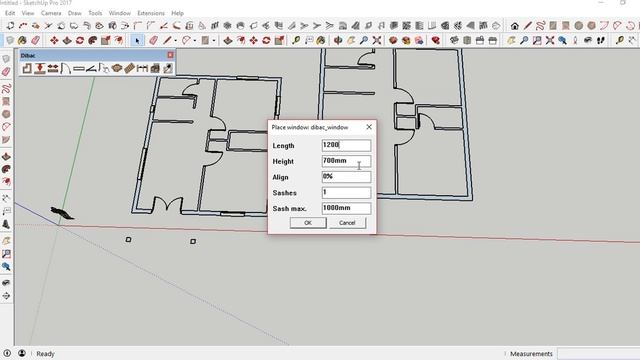Select the Freehand tool in left sidebar
640x360 pixels.
pos(6,89)
